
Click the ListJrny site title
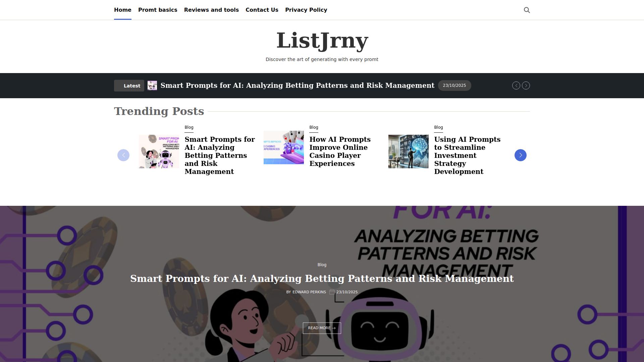tap(322, 41)
